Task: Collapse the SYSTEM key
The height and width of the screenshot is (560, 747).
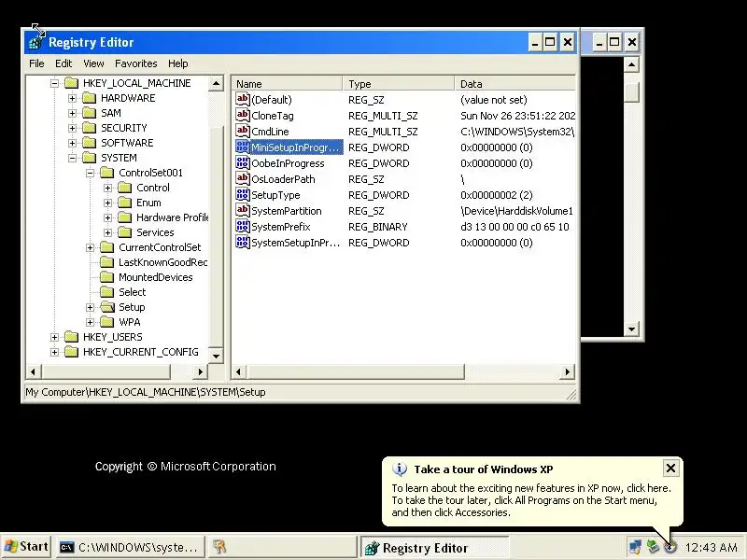Action: click(72, 158)
